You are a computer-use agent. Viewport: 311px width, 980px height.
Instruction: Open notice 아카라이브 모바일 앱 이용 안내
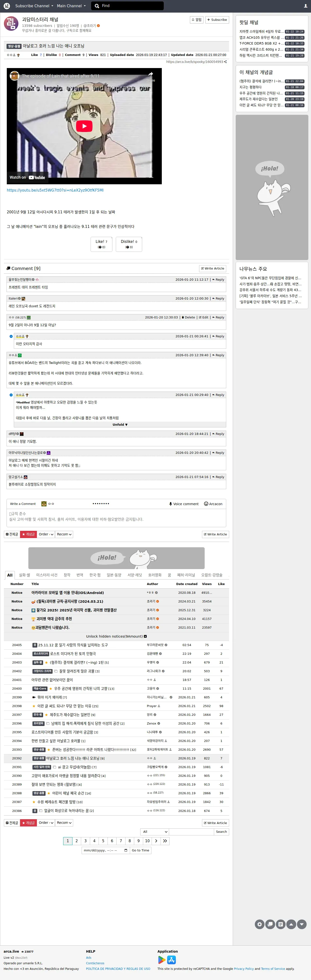(67, 593)
